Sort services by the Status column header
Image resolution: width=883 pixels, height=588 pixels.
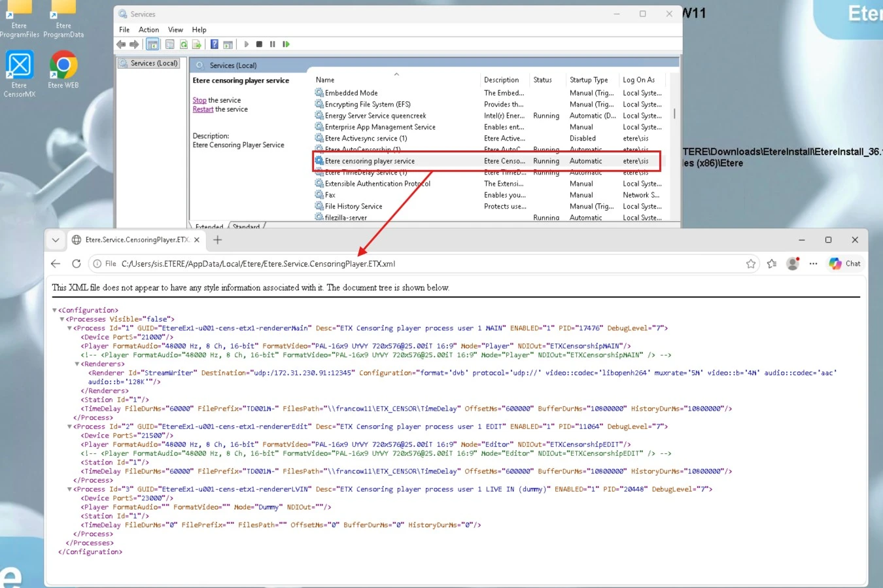point(547,80)
